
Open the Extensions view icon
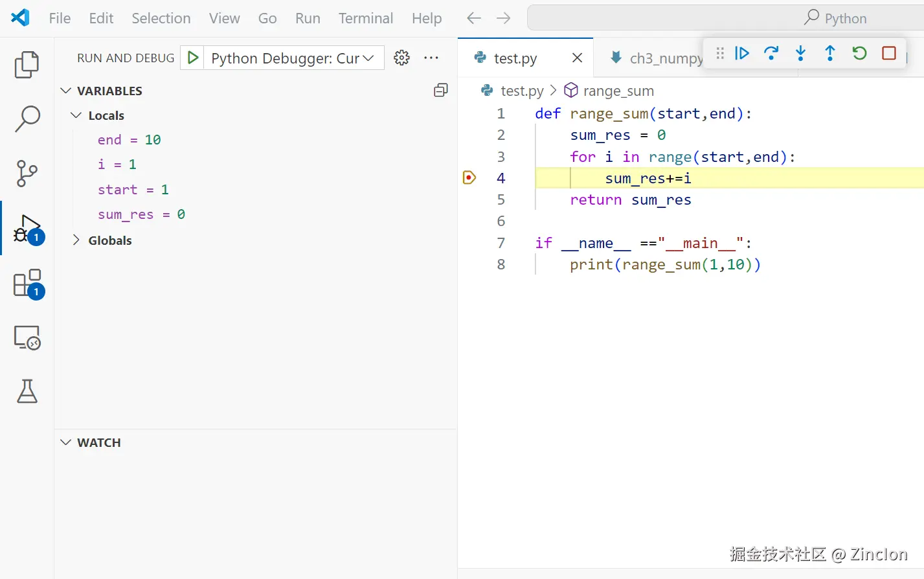click(x=27, y=284)
